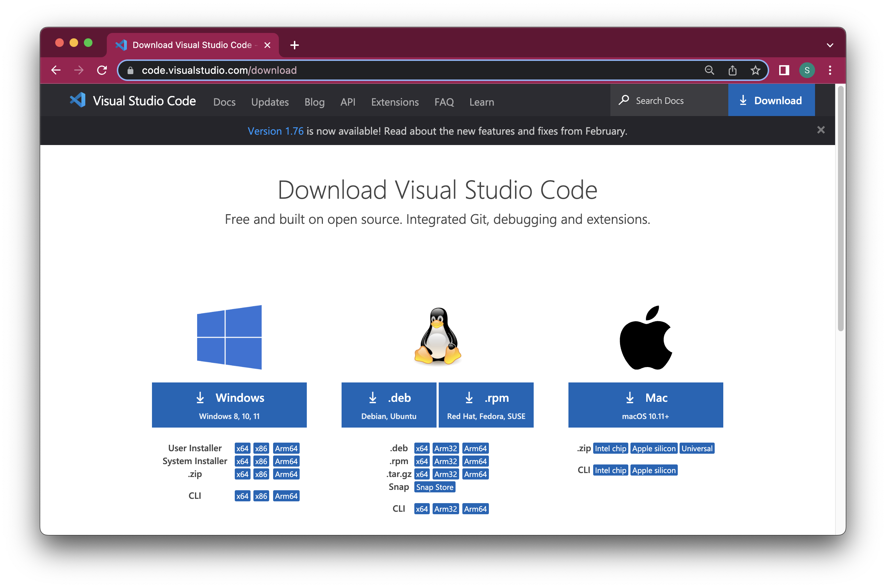Click the Version 1.76 link

point(276,131)
